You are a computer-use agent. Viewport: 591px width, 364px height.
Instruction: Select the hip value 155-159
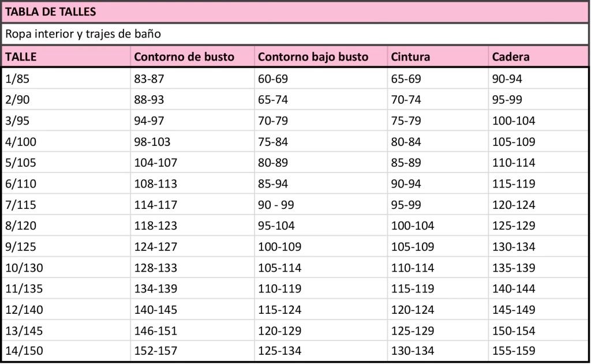pos(514,351)
